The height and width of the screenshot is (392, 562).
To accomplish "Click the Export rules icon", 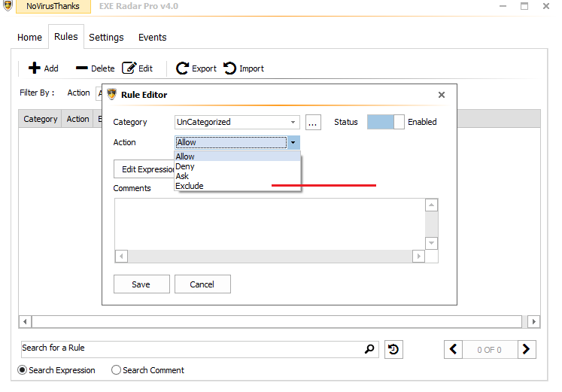I will 183,68.
